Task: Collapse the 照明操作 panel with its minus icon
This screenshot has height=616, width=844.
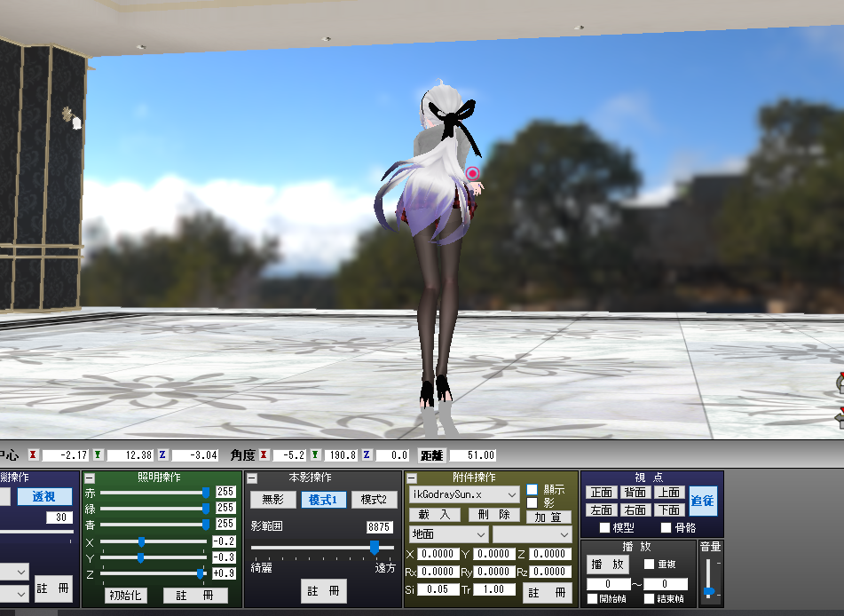Action: pyautogui.click(x=90, y=478)
